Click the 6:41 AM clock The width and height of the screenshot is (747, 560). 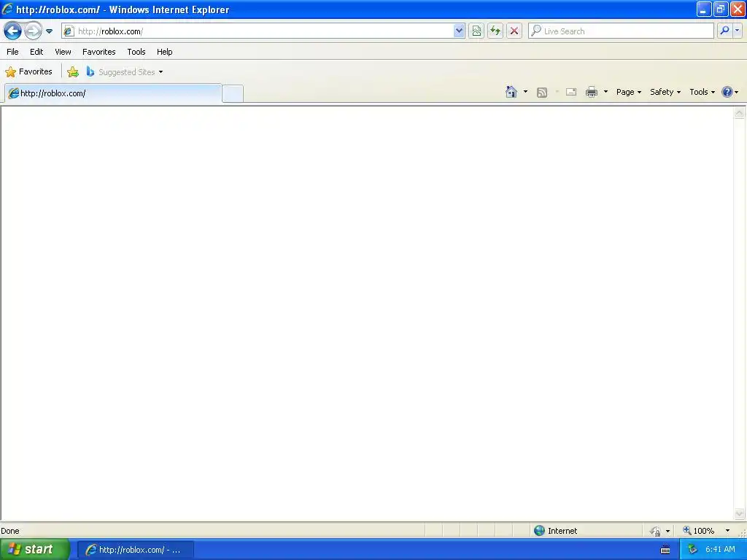[720, 550]
